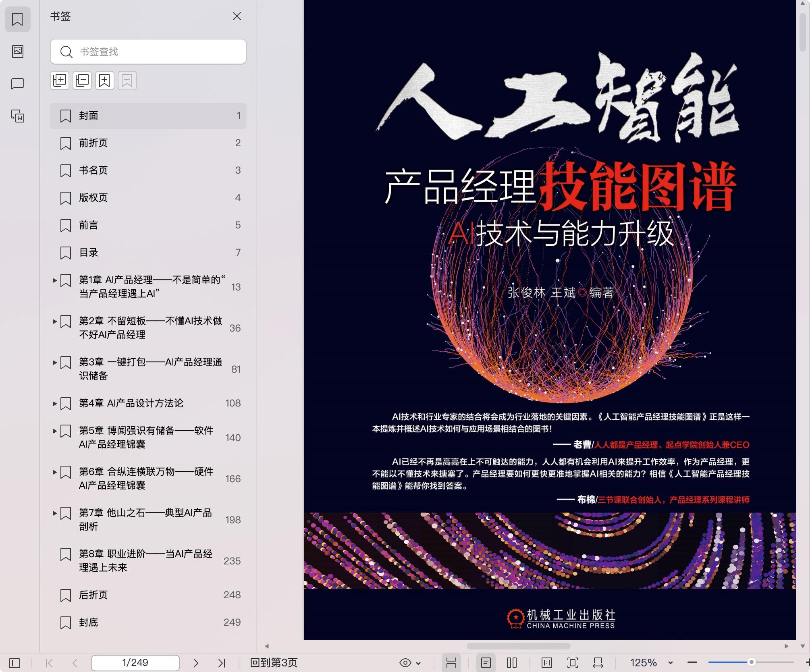Viewport: 810px width, 672px height.
Task: Open the thumbnails sidebar panel icon
Action: pos(17,51)
